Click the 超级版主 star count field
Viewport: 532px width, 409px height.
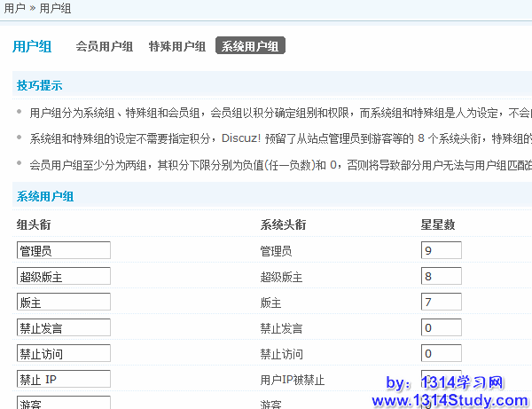(x=441, y=277)
